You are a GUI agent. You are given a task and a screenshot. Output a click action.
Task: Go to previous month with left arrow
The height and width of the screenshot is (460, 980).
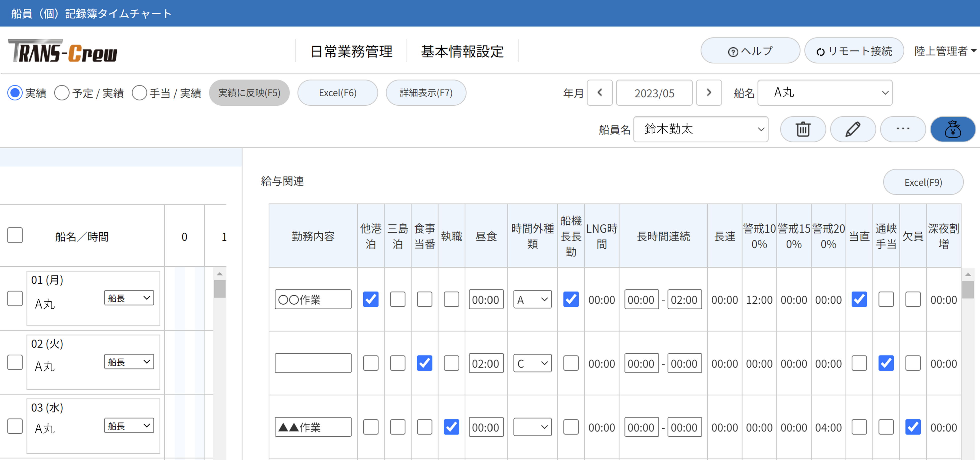coord(600,93)
